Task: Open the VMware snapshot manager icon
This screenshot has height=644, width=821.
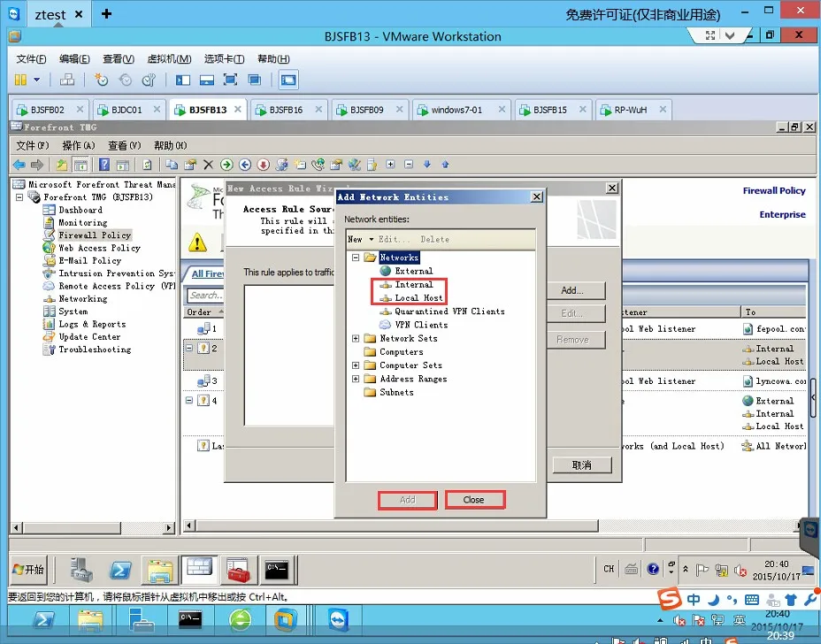Action: click(x=149, y=80)
